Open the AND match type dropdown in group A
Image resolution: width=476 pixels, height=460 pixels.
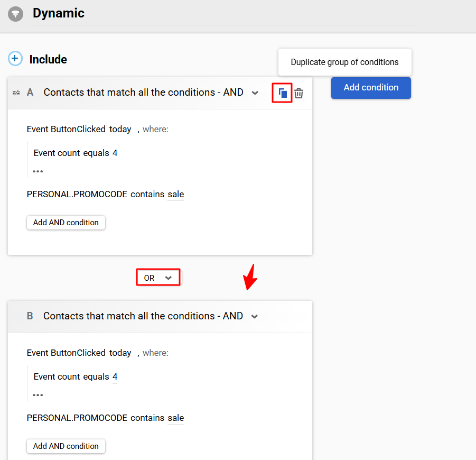tap(255, 93)
